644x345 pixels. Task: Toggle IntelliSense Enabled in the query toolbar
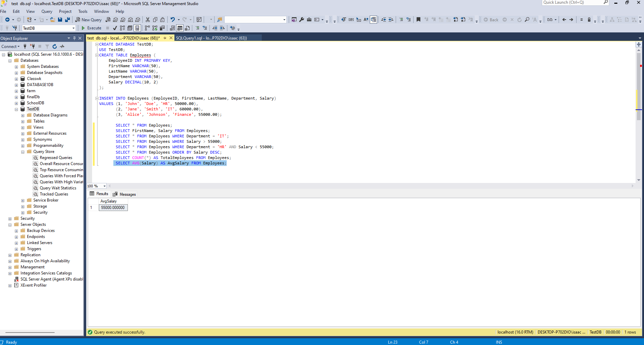click(137, 28)
